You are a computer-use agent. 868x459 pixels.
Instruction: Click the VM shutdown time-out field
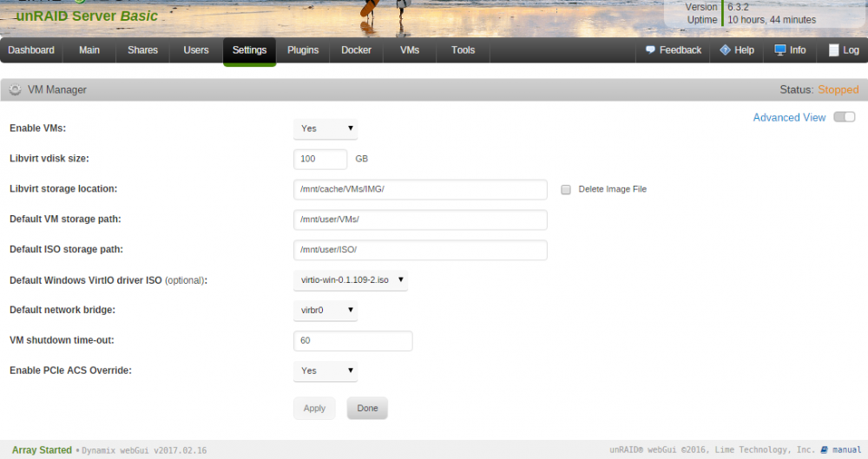click(352, 340)
